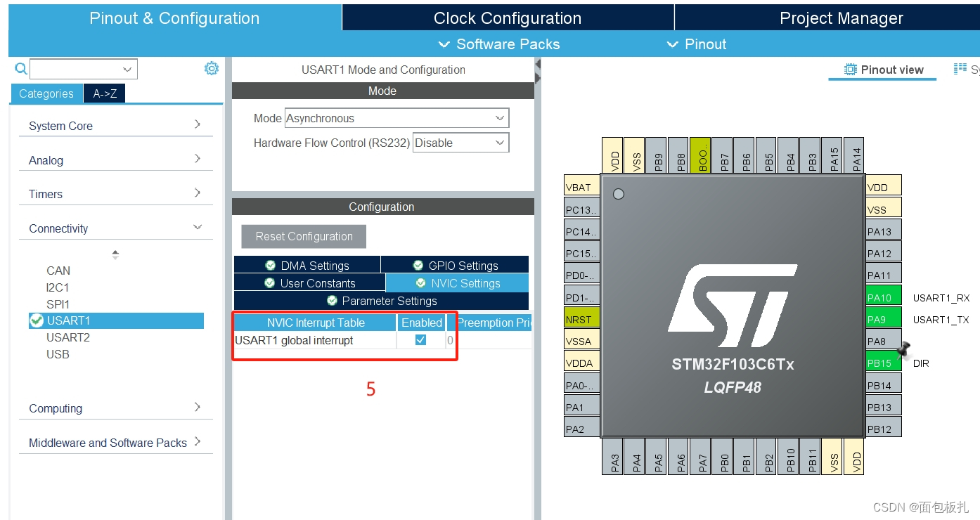Open the User Constants tab
Viewport: 980px width, 520px height.
point(309,283)
